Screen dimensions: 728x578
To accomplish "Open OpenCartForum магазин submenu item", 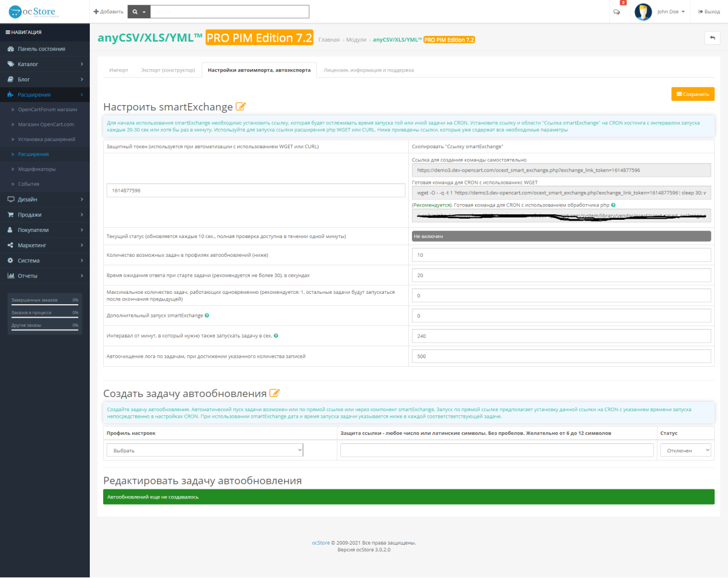I will coord(48,109).
